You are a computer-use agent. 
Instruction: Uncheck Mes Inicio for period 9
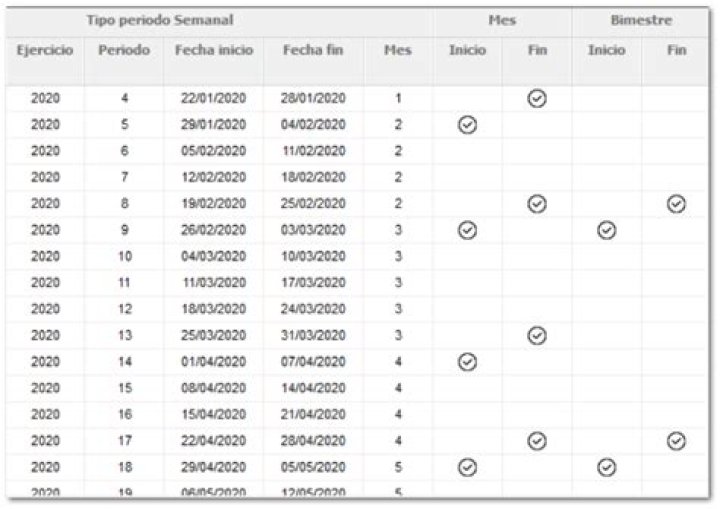[x=467, y=230]
